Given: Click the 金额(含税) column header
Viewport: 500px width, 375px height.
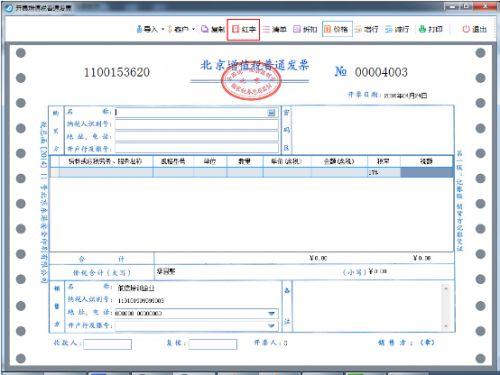Looking at the screenshot, I should click(x=339, y=161).
